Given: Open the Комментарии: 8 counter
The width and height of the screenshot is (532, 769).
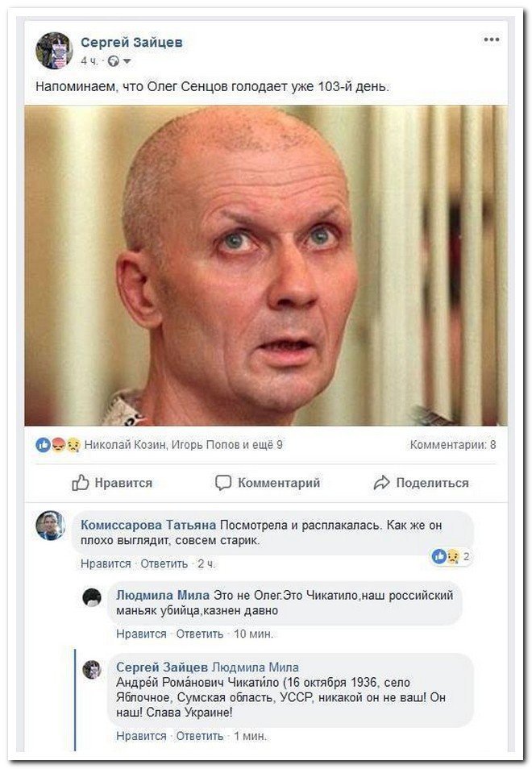Looking at the screenshot, I should (453, 445).
